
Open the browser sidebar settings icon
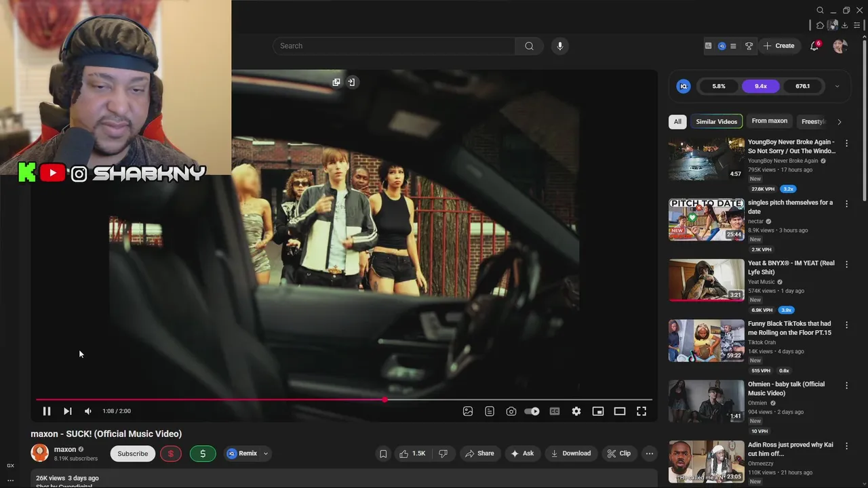pyautogui.click(x=857, y=25)
